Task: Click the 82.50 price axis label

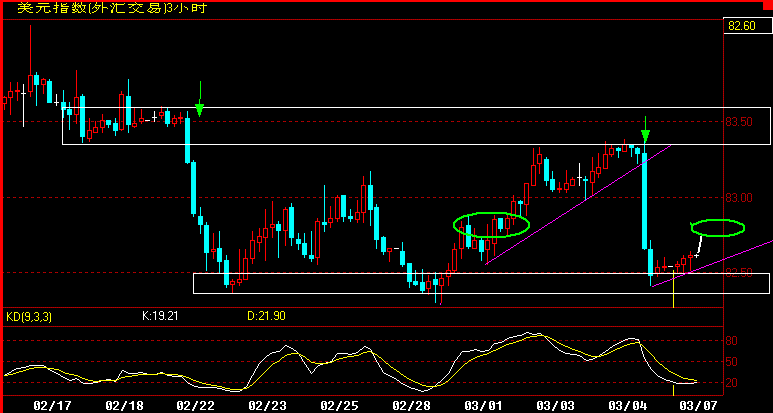Action: point(738,272)
